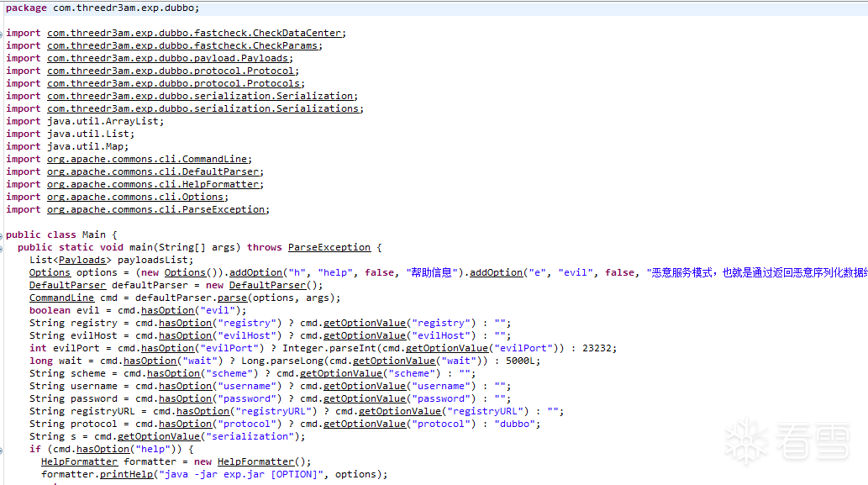Click getOptionValue on the evilHost line
Image resolution: width=868 pixels, height=485 pixels.
click(x=365, y=336)
